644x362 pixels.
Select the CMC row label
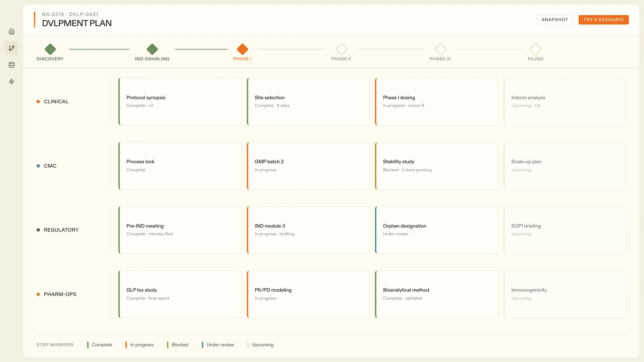(50, 166)
